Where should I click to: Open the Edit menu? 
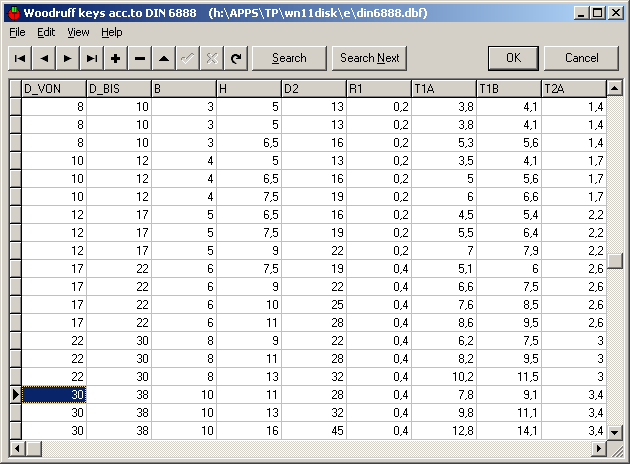46,32
